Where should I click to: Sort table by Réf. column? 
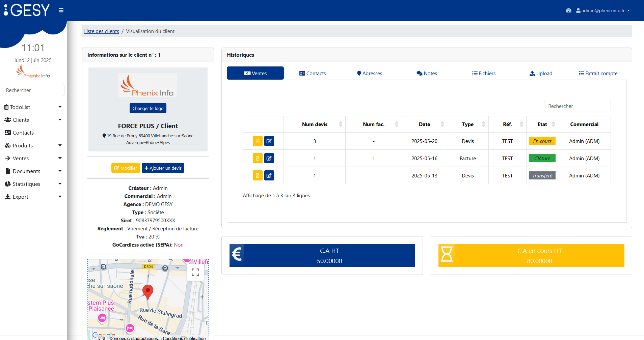point(507,124)
